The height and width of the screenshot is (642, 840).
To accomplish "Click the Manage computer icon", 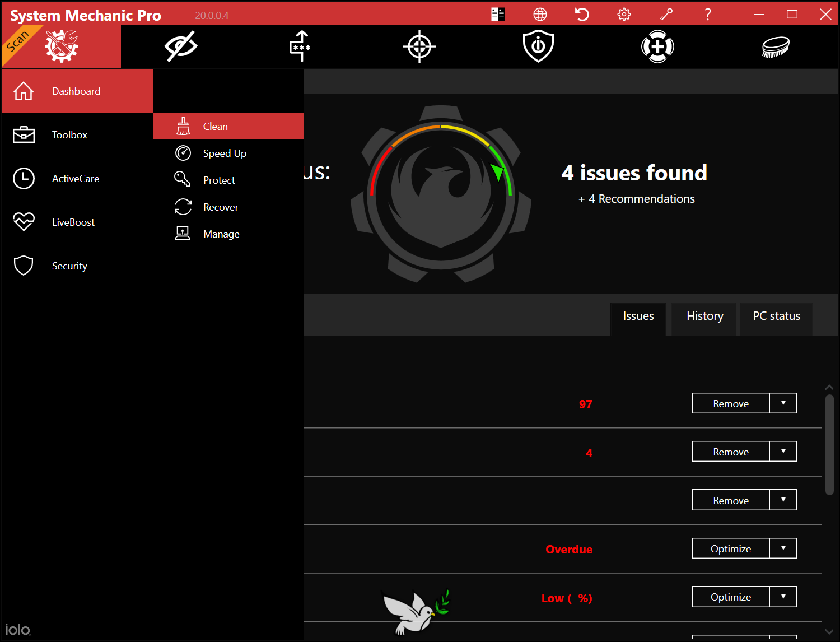I will pyautogui.click(x=183, y=233).
